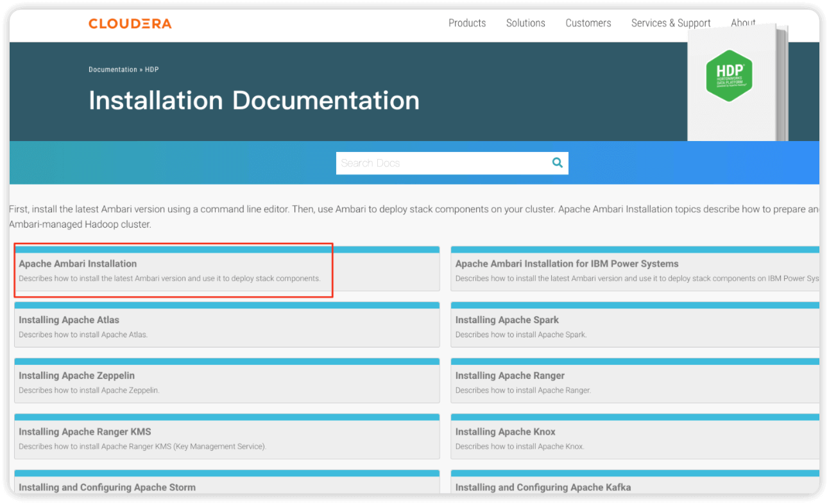Click the Cloudera logo

pos(130,24)
